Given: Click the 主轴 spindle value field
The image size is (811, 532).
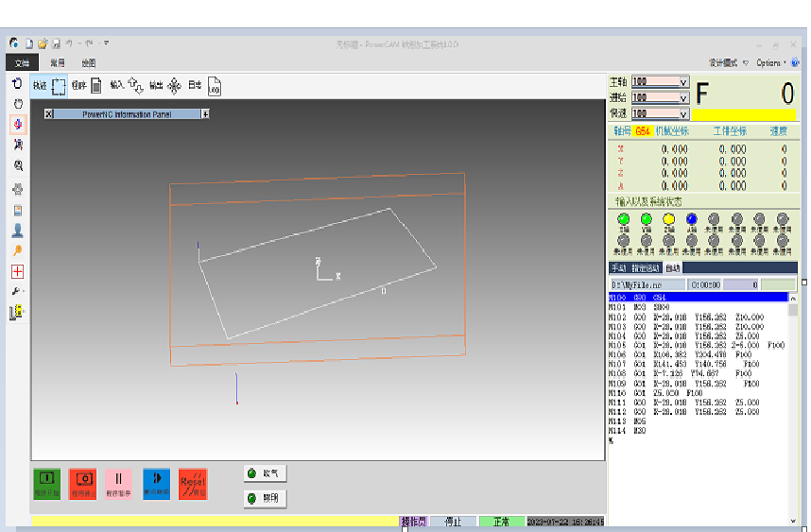Looking at the screenshot, I should (655, 81).
